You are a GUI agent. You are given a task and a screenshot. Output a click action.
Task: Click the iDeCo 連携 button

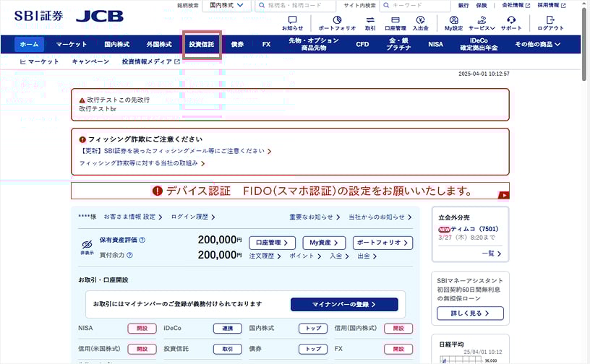point(227,329)
